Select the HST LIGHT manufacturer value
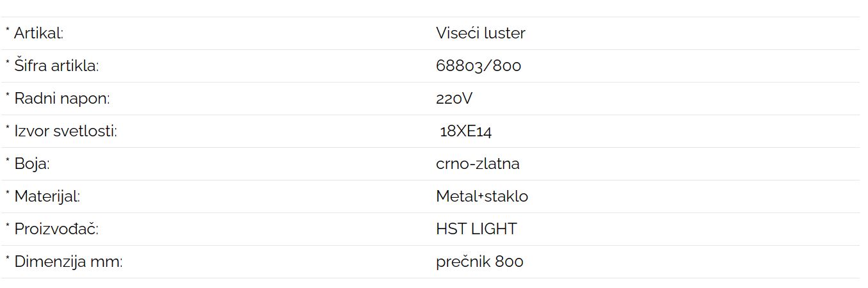This screenshot has height=288, width=868. [476, 229]
